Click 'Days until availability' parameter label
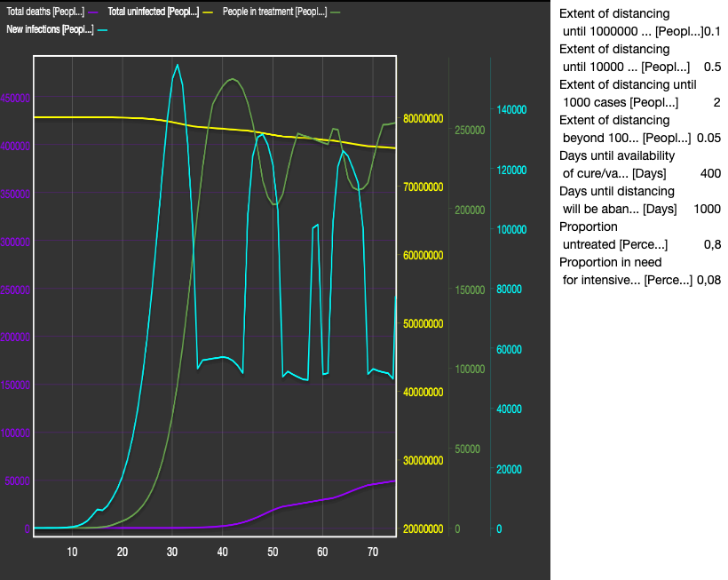Image resolution: width=728 pixels, height=580 pixels. click(616, 164)
